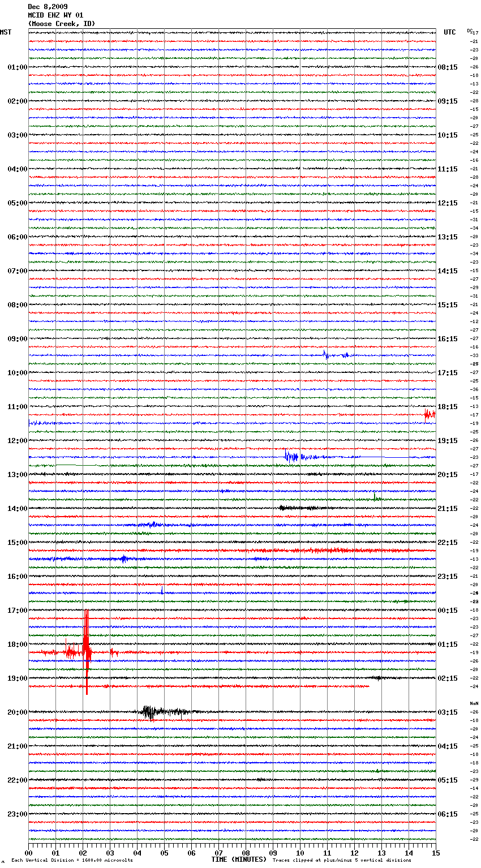Select the '10:15' UTC time label
Image resolution: width=481 pixels, height=868 pixels.
448,135
